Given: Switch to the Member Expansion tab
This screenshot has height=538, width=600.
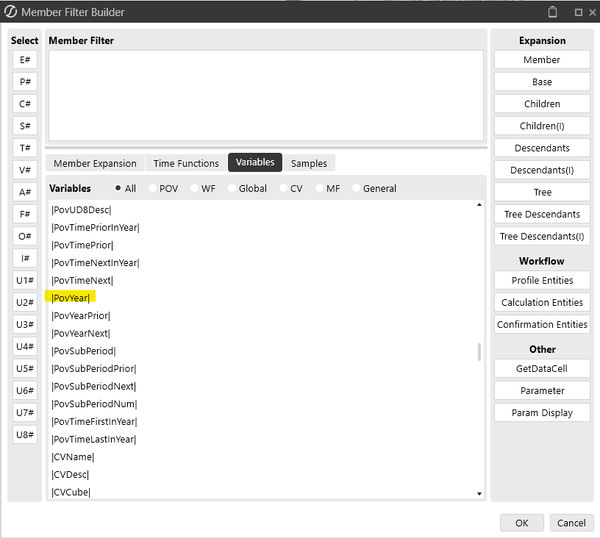Looking at the screenshot, I should tap(95, 163).
